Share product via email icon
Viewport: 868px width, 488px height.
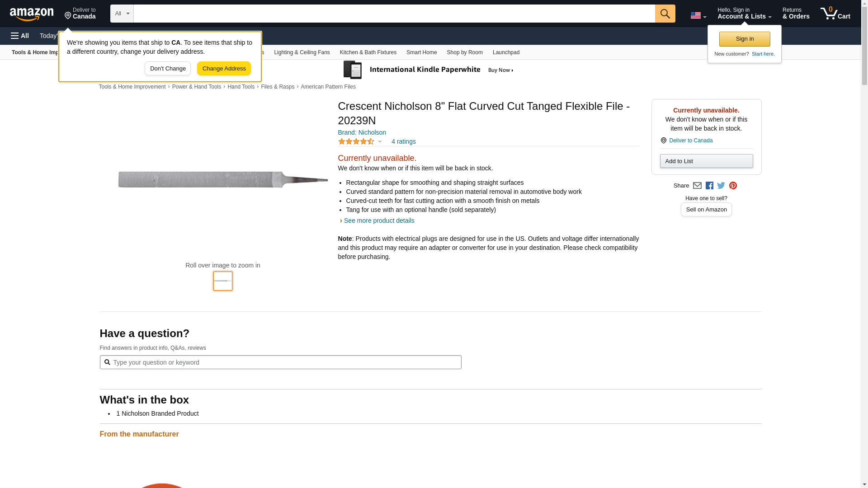pos(697,186)
